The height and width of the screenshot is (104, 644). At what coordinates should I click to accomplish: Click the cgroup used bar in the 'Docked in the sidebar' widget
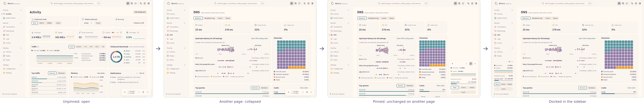pyautogui.click(x=503, y=81)
